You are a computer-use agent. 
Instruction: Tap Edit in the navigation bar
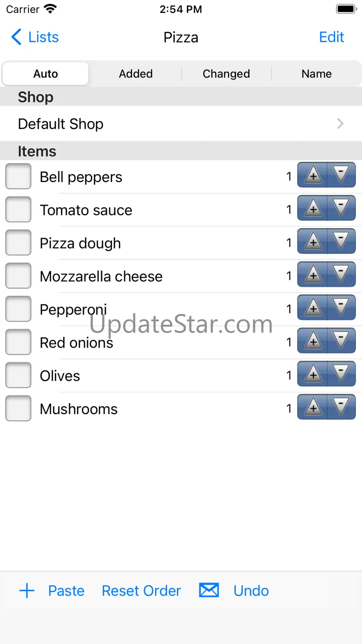[x=331, y=37]
